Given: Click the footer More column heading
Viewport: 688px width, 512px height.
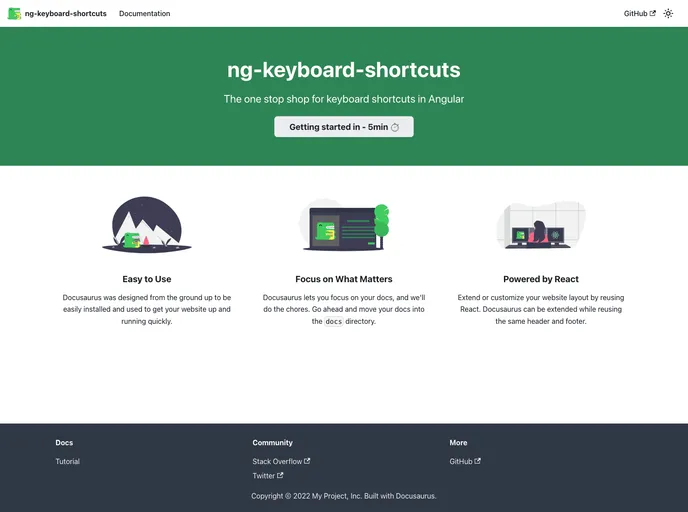Looking at the screenshot, I should [458, 443].
